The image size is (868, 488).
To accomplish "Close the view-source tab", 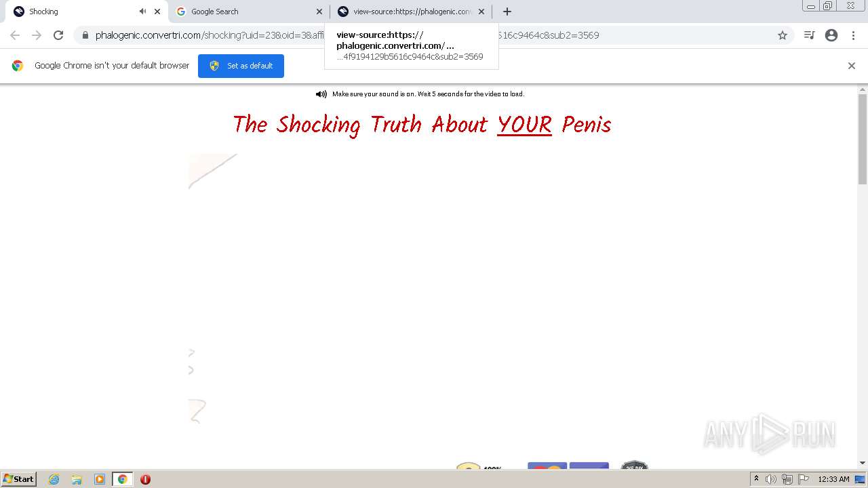I will click(x=481, y=12).
